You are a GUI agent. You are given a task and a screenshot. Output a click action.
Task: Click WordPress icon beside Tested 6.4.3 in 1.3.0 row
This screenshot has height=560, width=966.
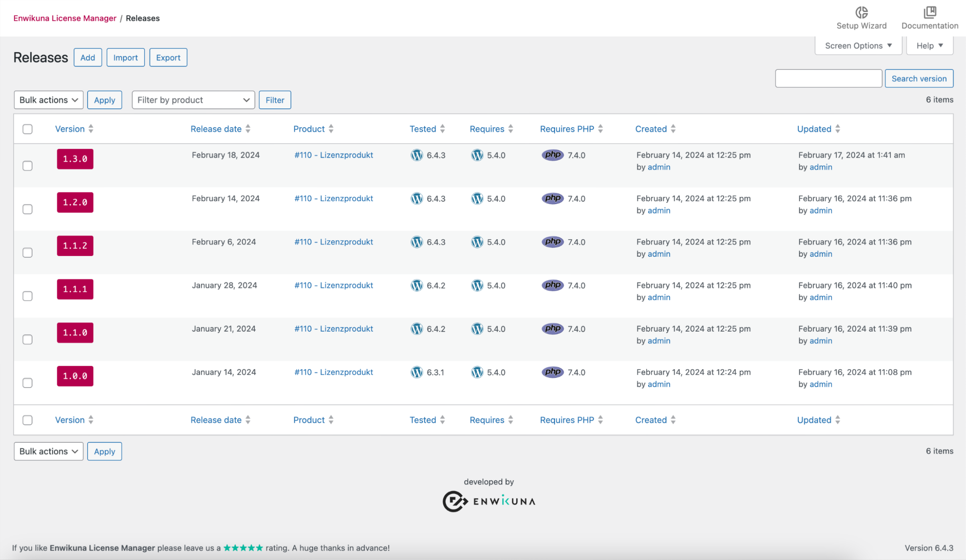click(417, 155)
